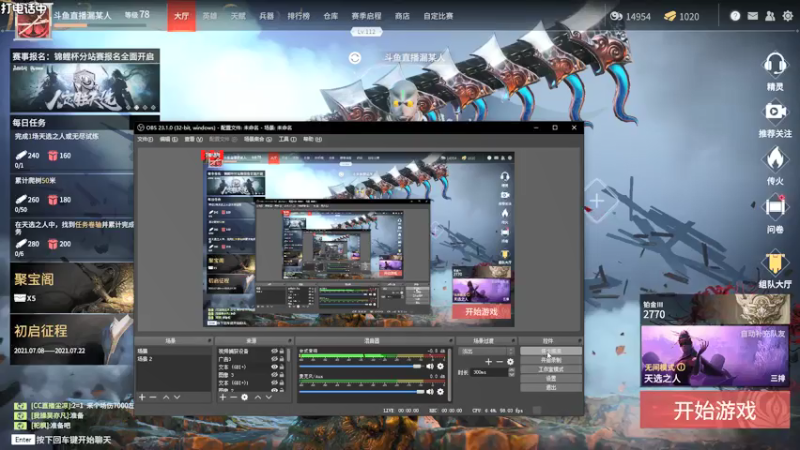The image size is (800, 450).
Task: Pop out the 场景 dock panel
Action: point(209,340)
